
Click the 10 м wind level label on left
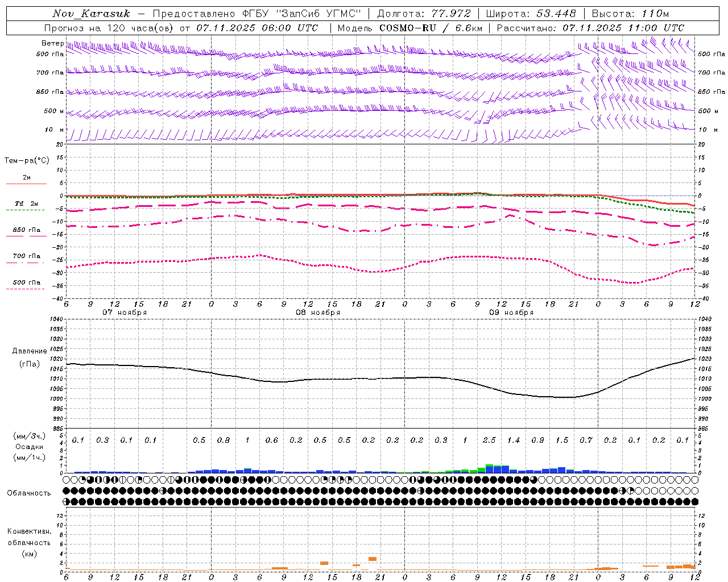coord(55,130)
